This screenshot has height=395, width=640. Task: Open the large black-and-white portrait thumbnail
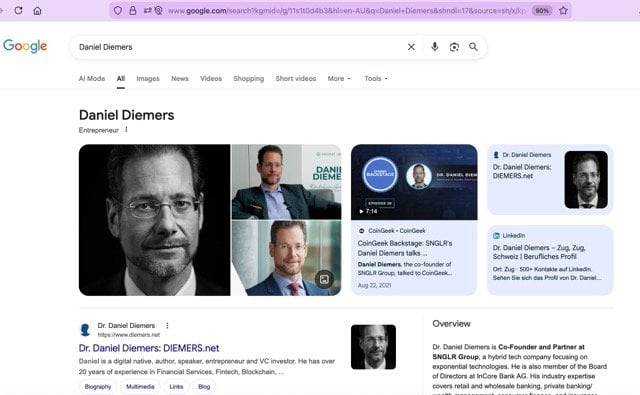154,220
